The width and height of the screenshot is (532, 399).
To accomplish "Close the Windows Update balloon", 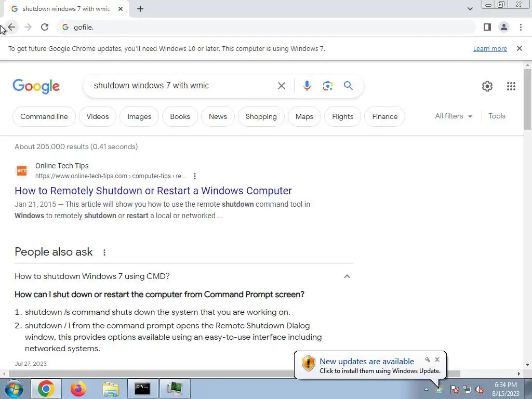I will [437, 360].
